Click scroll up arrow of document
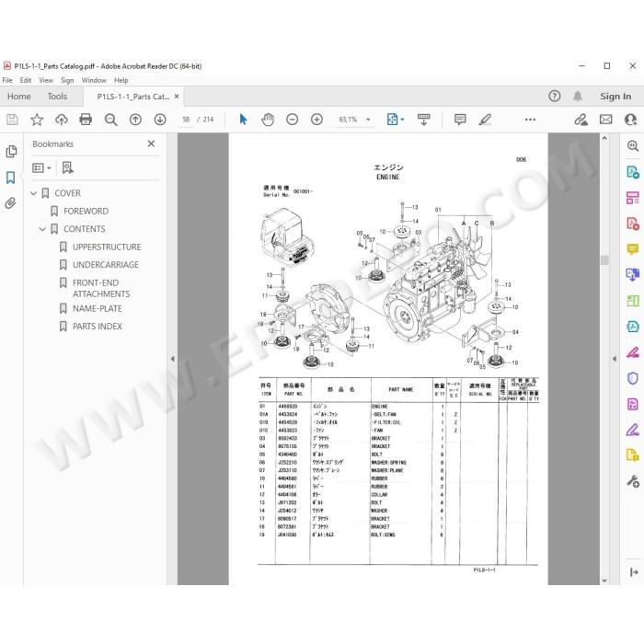Image resolution: width=644 pixels, height=644 pixels. (604, 138)
